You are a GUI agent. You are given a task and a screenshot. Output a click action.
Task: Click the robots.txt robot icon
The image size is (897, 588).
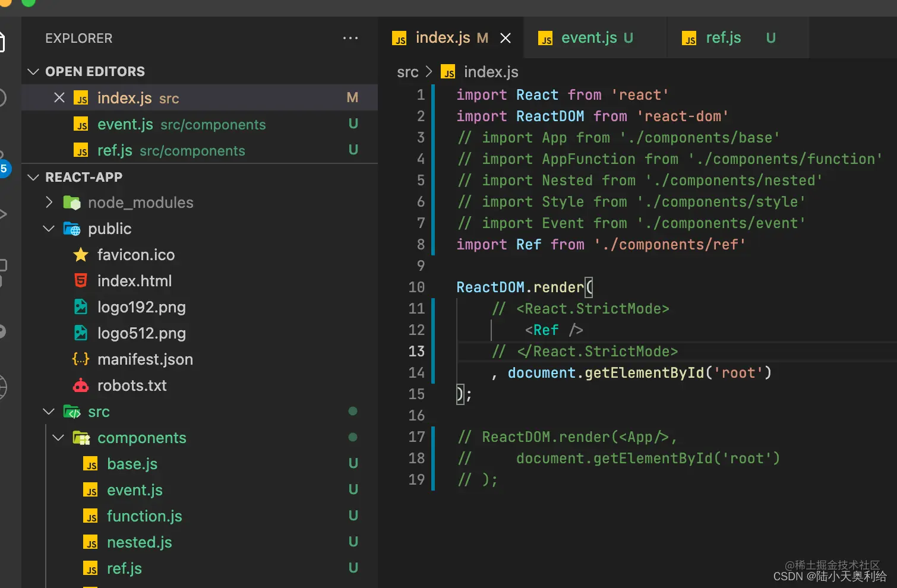[81, 385]
